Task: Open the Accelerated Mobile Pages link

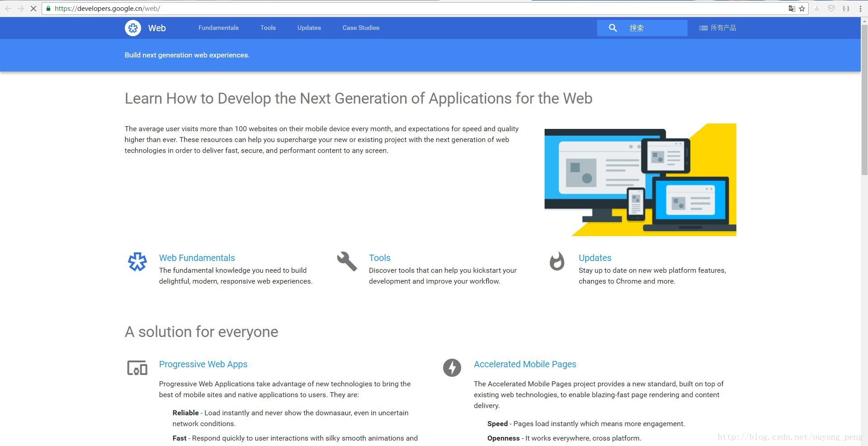Action: pyautogui.click(x=525, y=364)
